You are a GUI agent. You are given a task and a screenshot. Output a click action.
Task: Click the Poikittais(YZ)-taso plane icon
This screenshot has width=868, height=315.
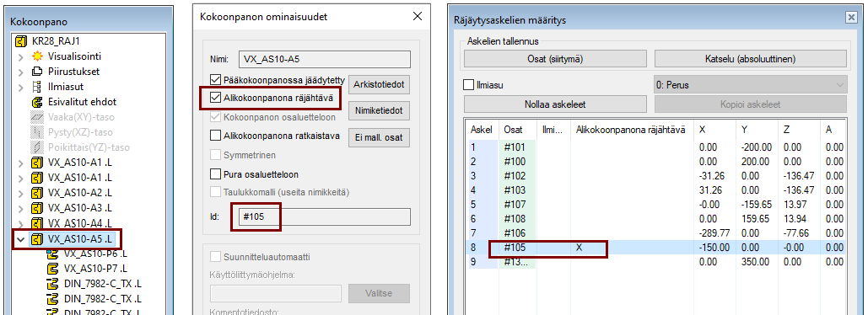coord(37,147)
